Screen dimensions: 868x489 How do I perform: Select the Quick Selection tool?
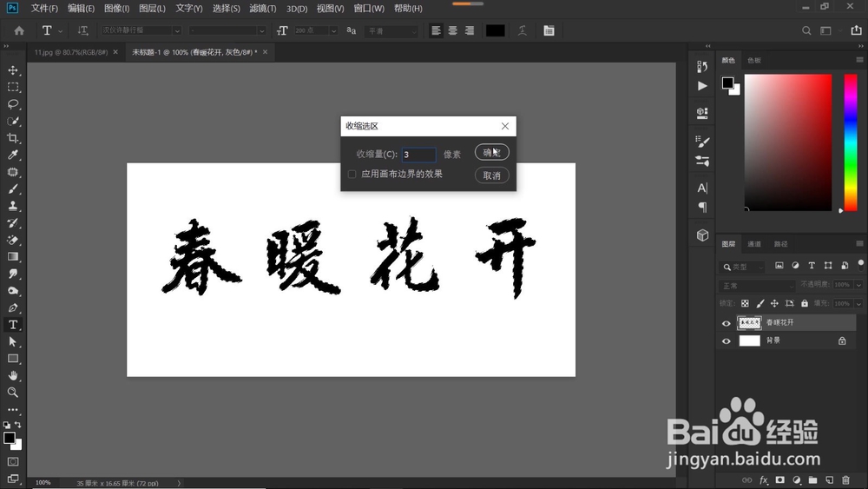point(13,122)
